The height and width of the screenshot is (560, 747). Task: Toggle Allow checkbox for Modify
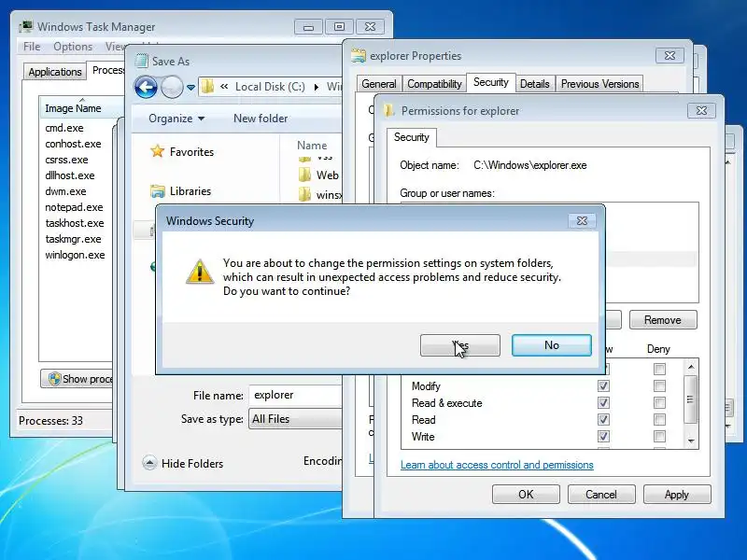(x=603, y=385)
